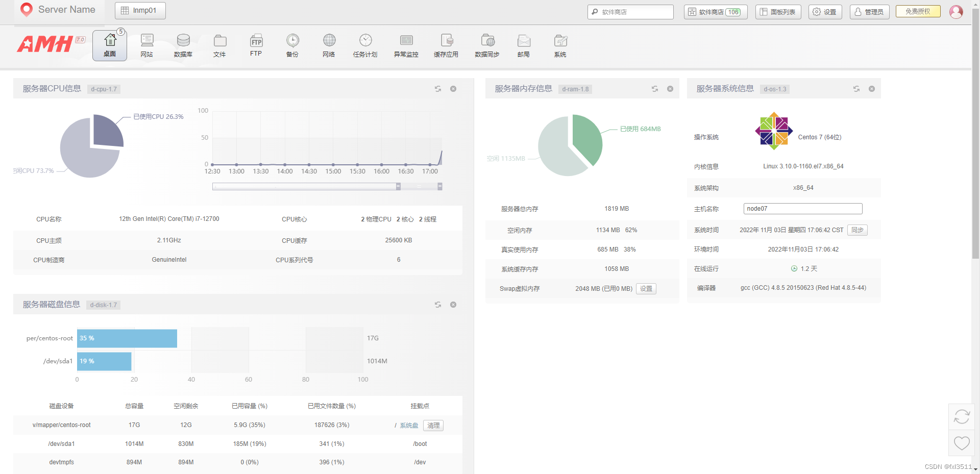Open the 缓存应用 (Cache App) module

point(446,45)
